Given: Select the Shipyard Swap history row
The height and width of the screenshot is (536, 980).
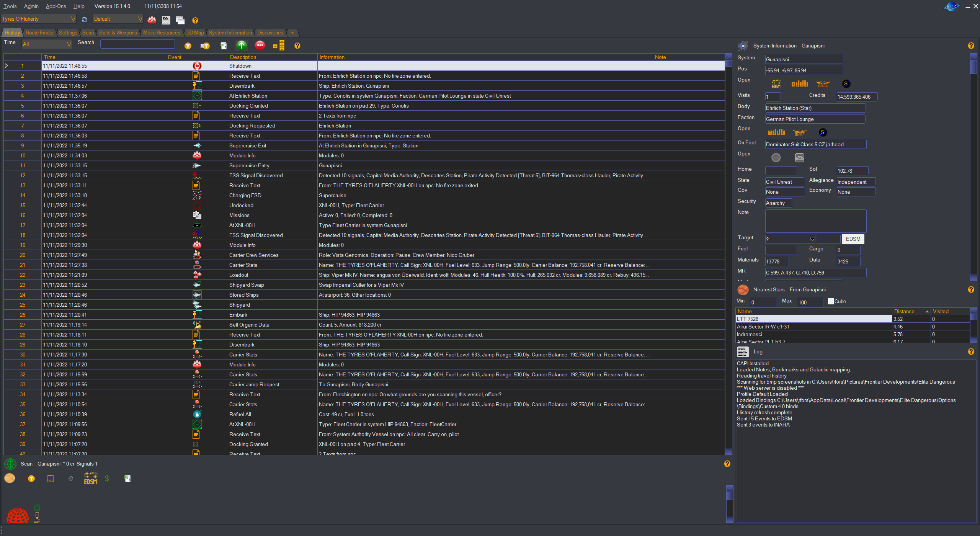Looking at the screenshot, I should 364,285.
